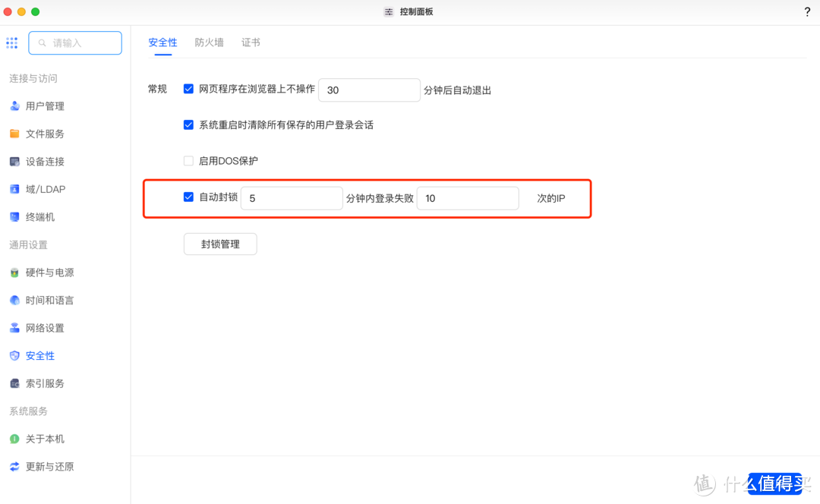Image resolution: width=820 pixels, height=504 pixels.
Task: Open 设备连接 settings
Action: pyautogui.click(x=46, y=161)
